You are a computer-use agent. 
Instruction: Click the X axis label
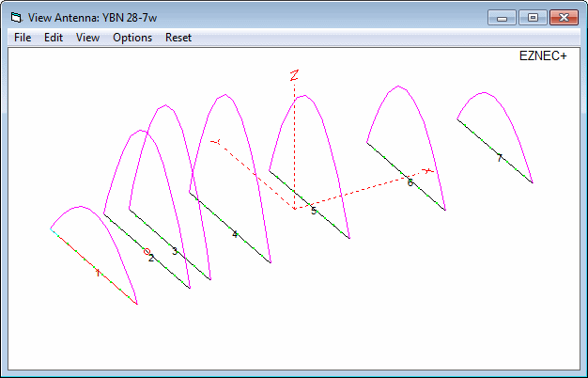click(x=427, y=171)
